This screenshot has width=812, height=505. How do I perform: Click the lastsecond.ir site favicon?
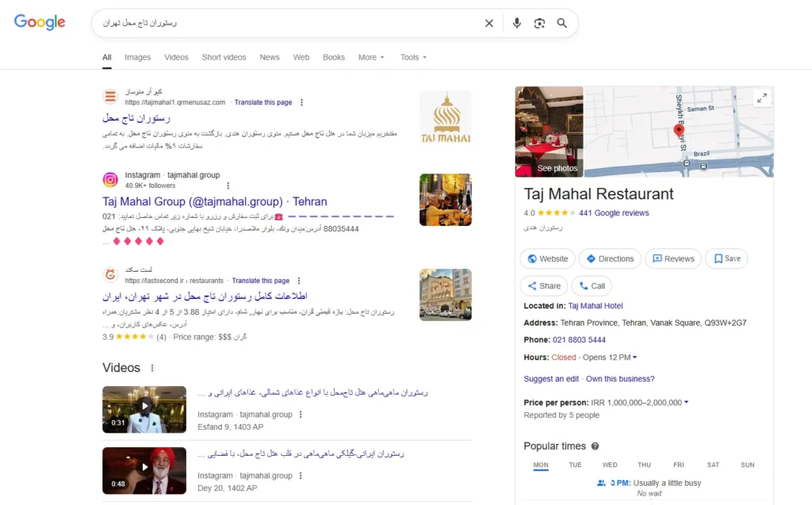tap(109, 274)
